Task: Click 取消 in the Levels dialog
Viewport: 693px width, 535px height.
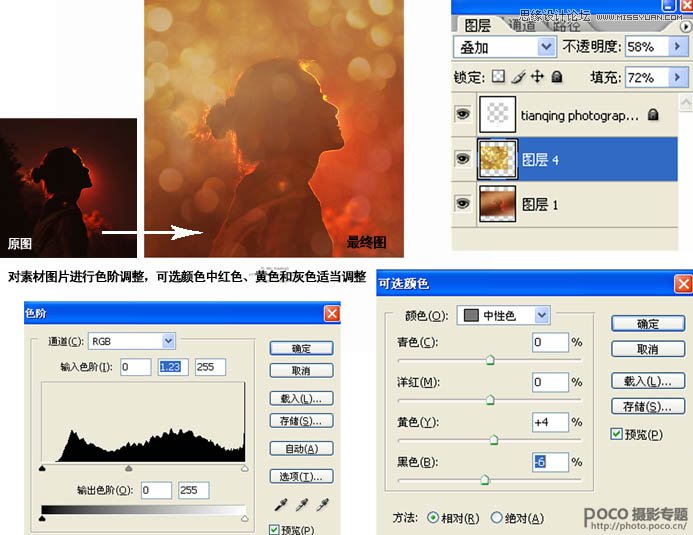Action: [x=301, y=370]
